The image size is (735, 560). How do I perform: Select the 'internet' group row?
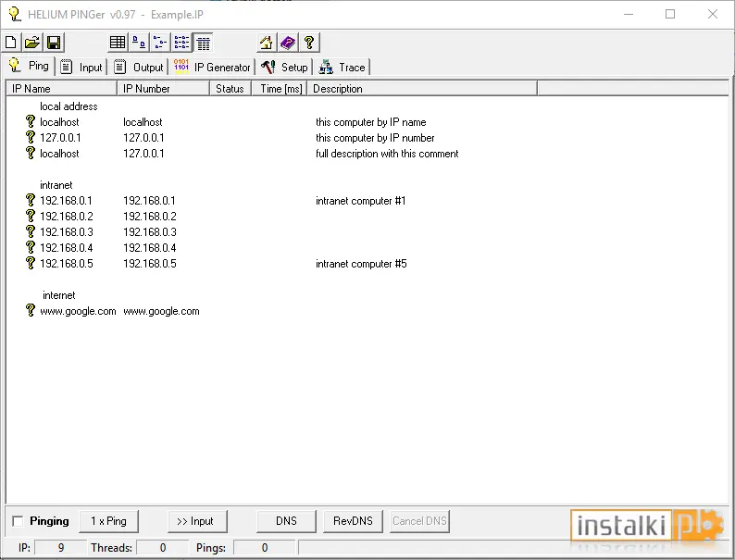coord(58,295)
